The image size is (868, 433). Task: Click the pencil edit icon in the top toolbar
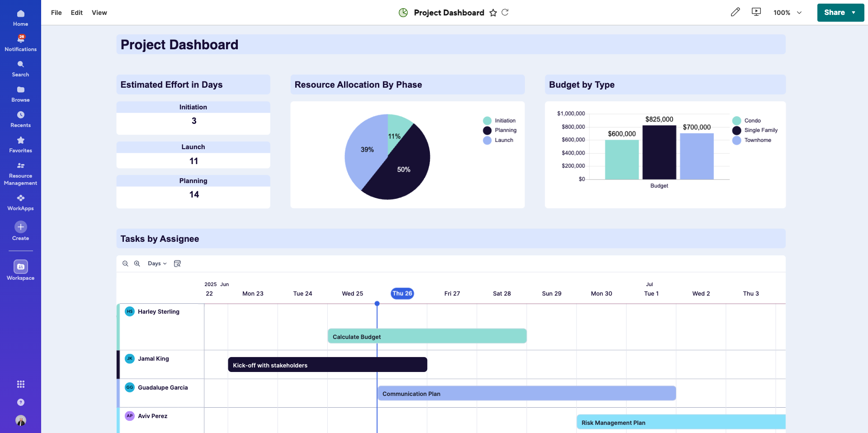click(735, 12)
